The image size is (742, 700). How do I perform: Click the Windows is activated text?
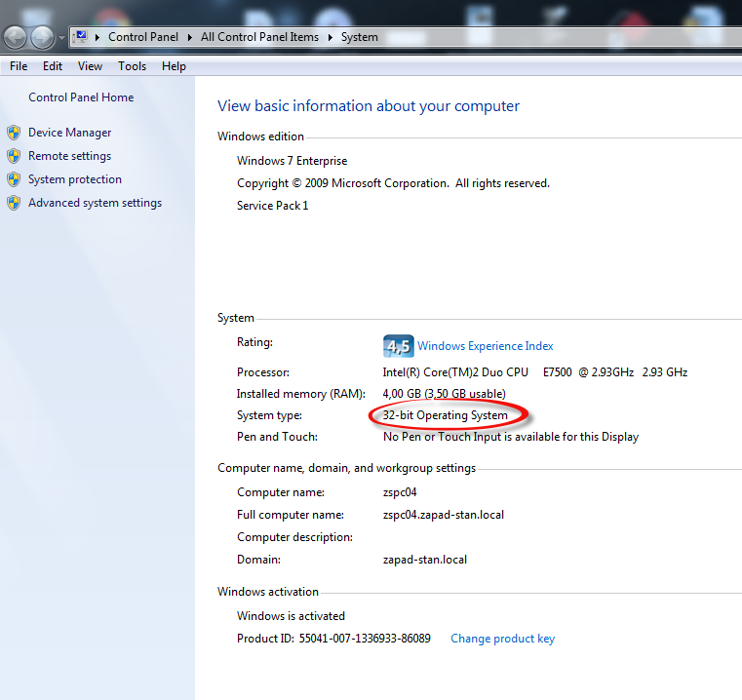click(x=291, y=616)
